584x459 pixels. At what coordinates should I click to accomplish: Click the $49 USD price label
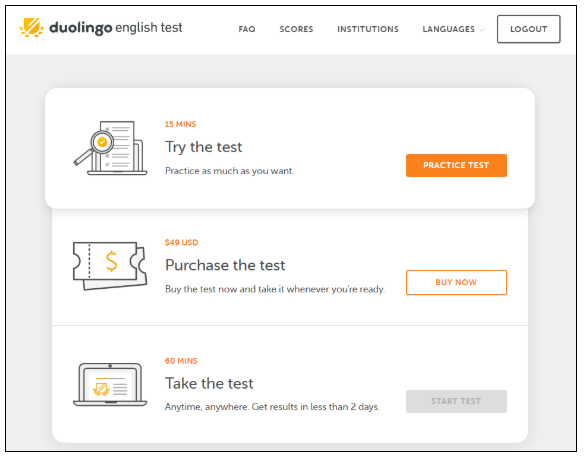click(182, 243)
